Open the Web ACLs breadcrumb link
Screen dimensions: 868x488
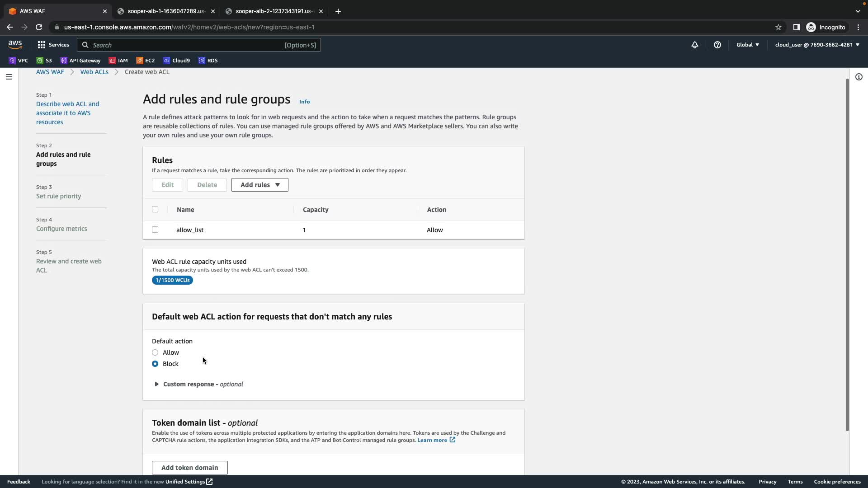click(x=94, y=72)
